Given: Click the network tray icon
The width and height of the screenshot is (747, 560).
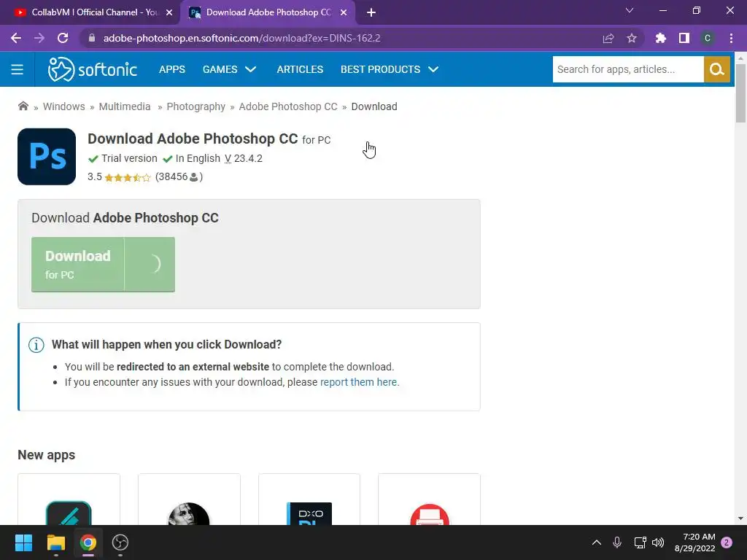Looking at the screenshot, I should 640,542.
